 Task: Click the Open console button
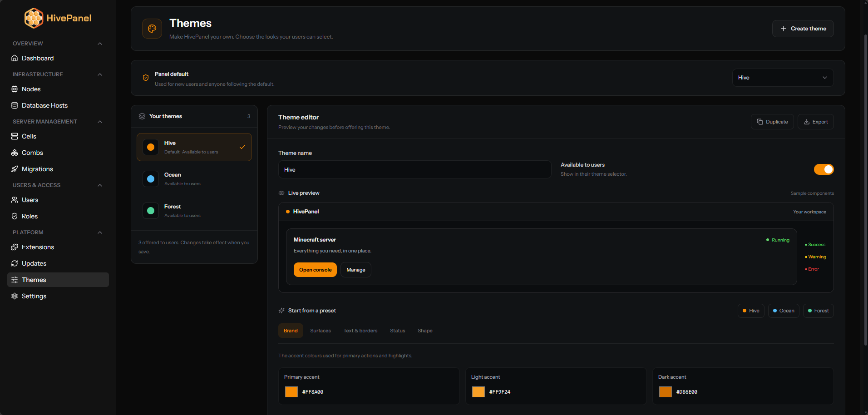point(315,270)
